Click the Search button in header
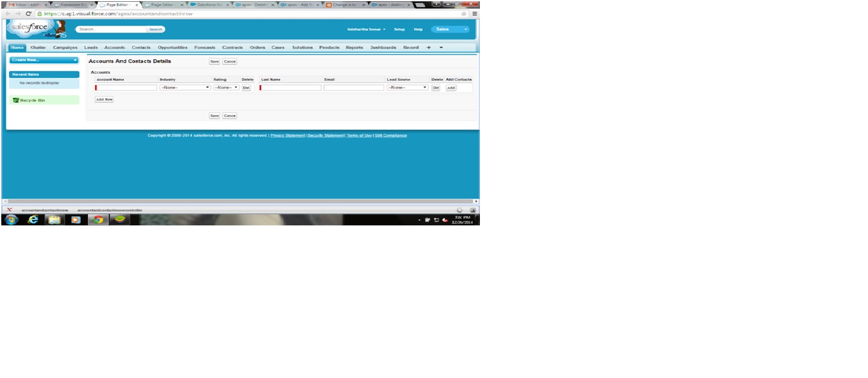Image resolution: width=868 pixels, height=378 pixels. tap(156, 29)
